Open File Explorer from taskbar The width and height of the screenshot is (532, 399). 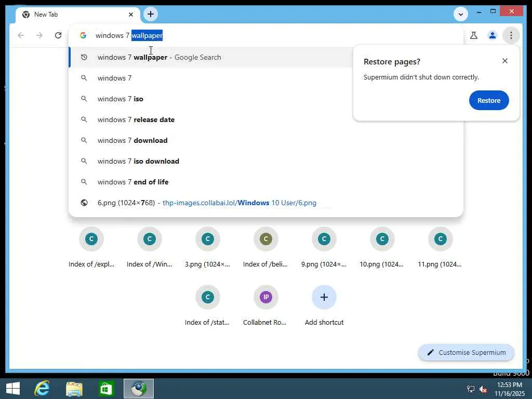(74, 389)
